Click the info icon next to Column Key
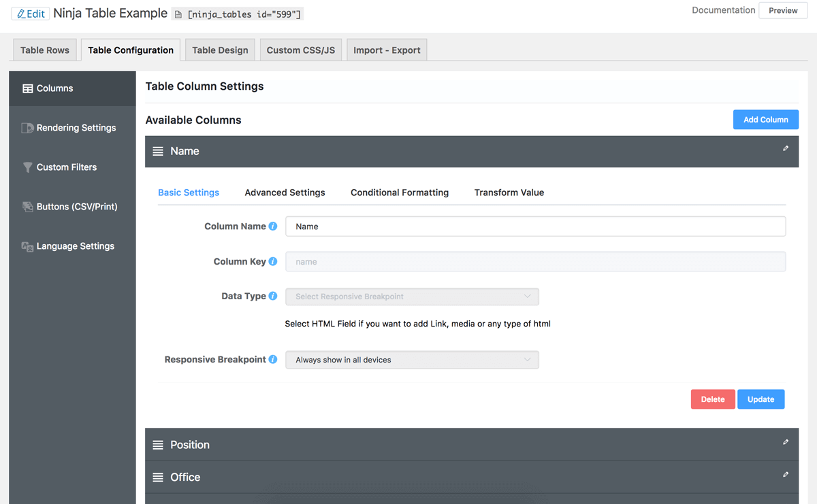 (x=273, y=261)
